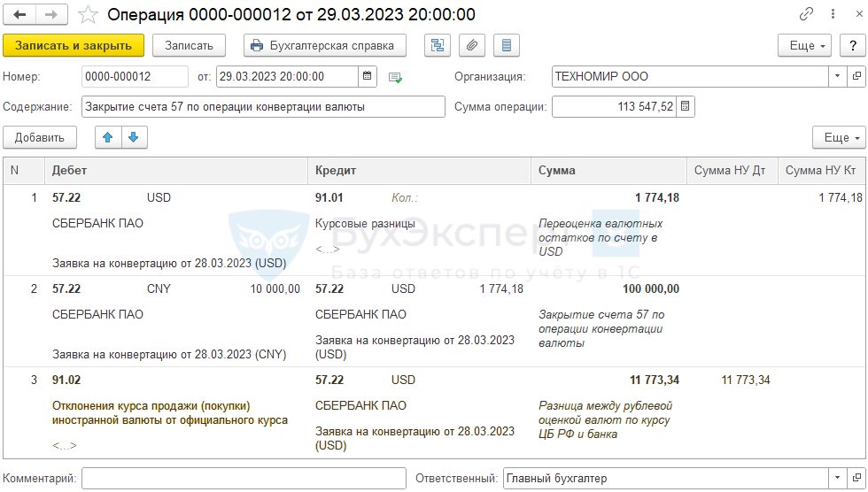Edit the Номер field
Screen dimensions: 868x492
[135, 76]
